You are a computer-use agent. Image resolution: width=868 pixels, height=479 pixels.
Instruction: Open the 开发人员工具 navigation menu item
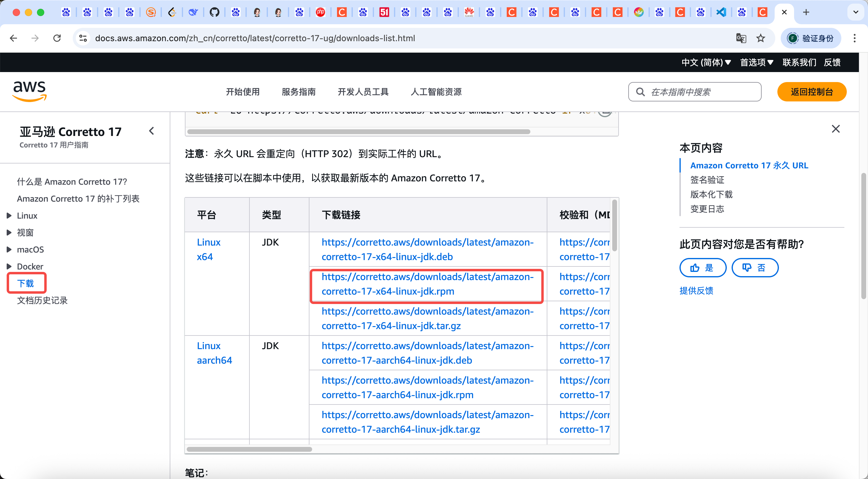363,92
